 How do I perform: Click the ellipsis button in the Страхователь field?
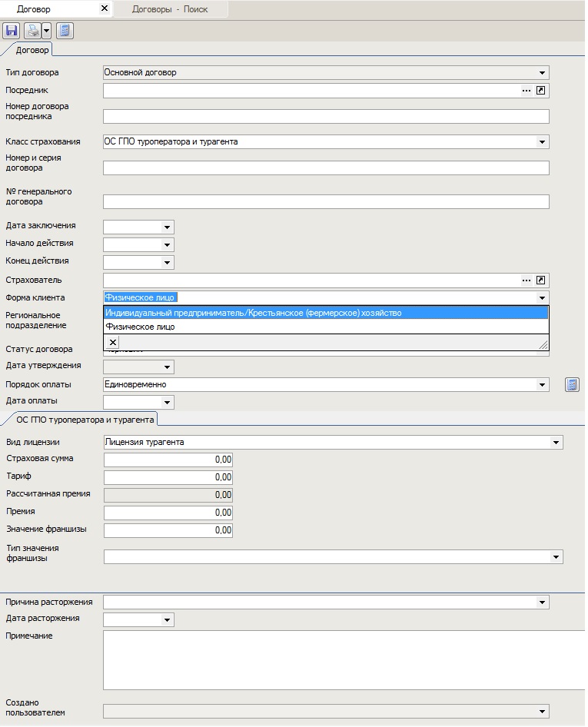click(527, 281)
